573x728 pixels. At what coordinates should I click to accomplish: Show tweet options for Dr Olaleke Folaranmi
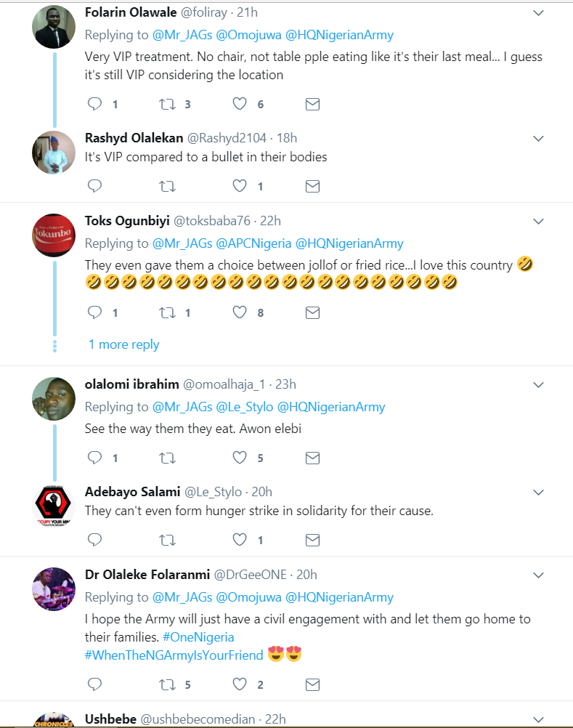coord(539,575)
